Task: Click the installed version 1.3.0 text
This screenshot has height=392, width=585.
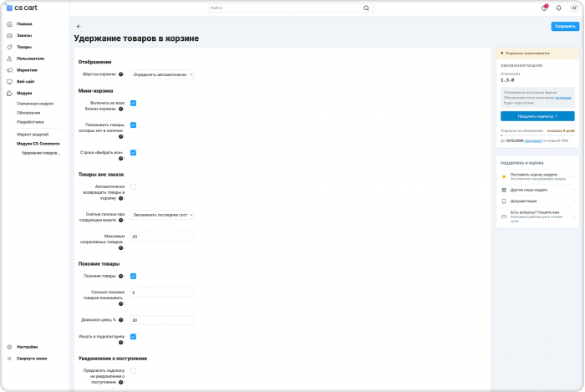Action: pos(507,80)
